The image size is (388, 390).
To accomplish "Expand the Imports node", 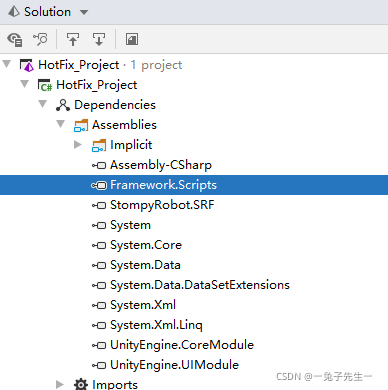I will tap(60, 384).
